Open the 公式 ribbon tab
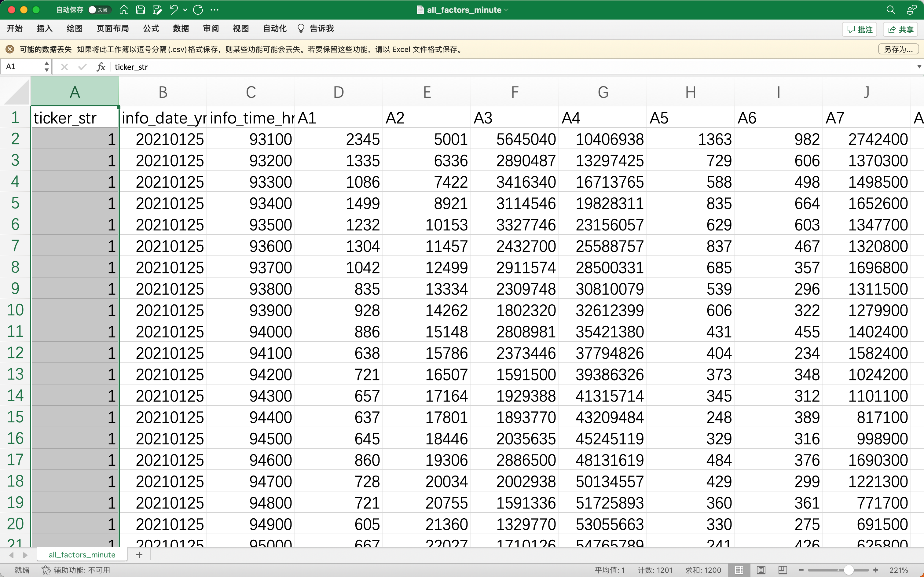Screen dimensions: 924x577 [x=151, y=29]
